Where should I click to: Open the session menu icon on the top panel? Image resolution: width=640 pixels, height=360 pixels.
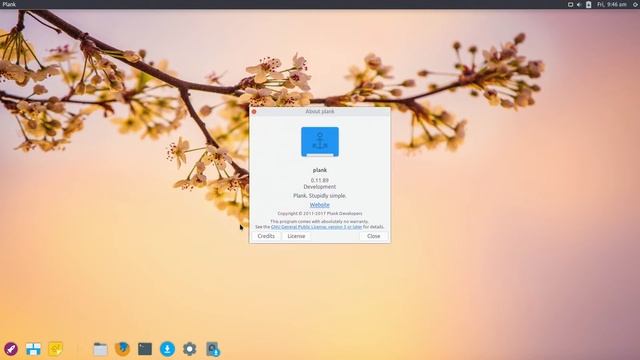[x=636, y=4]
